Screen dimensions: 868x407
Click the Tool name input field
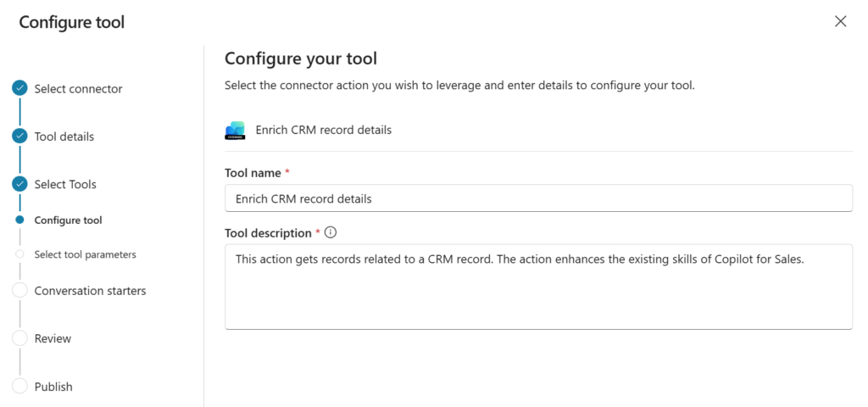[537, 198]
